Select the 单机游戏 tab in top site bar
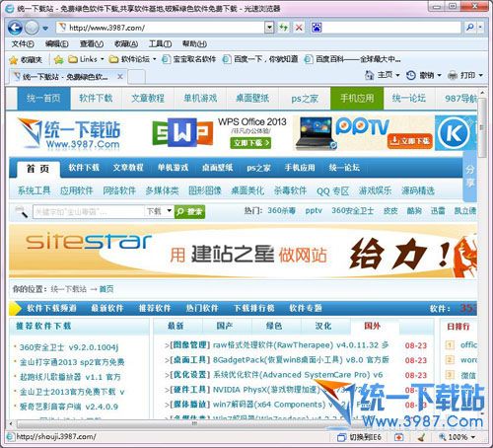 200,98
